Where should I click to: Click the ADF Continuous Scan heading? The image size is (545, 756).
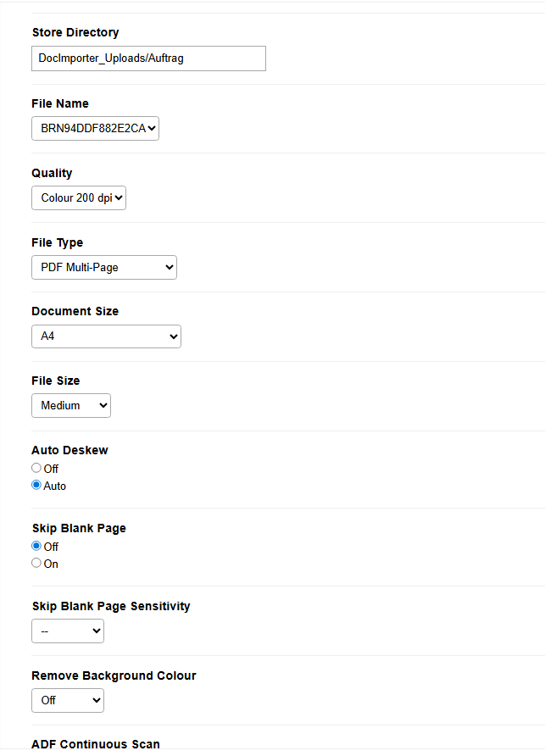[96, 744]
